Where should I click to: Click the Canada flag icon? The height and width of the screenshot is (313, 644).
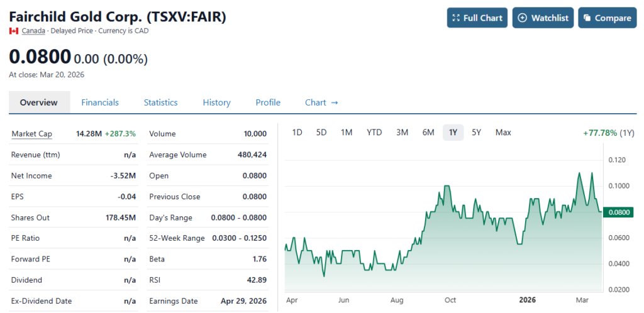(13, 31)
